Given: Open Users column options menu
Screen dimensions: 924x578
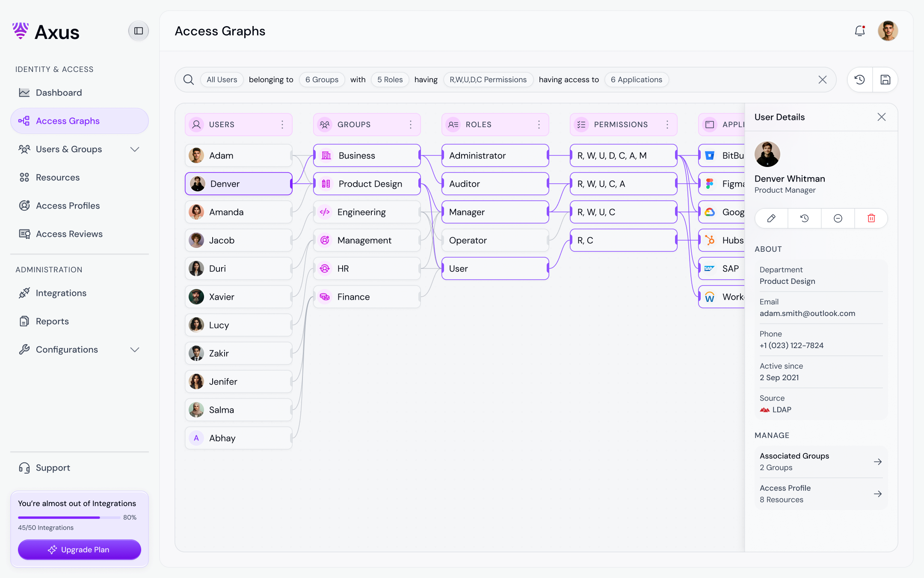Looking at the screenshot, I should point(282,125).
